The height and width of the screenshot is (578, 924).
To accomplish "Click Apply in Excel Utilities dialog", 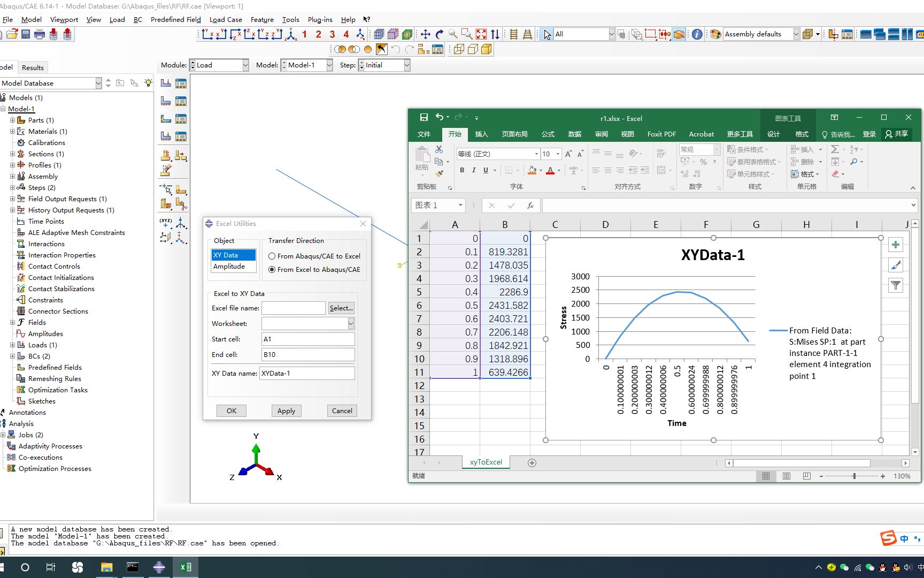I will pyautogui.click(x=286, y=411).
